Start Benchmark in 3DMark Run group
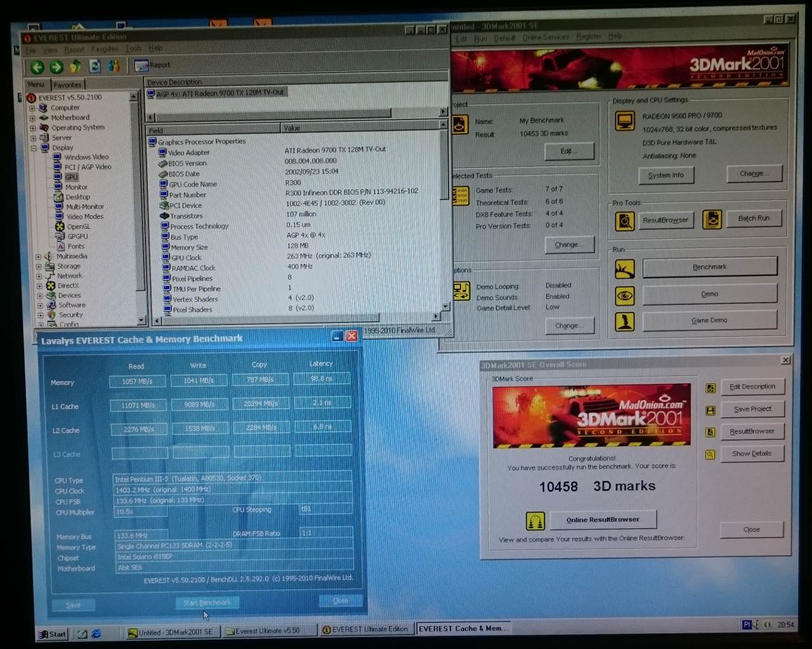The image size is (812, 649). click(x=710, y=267)
